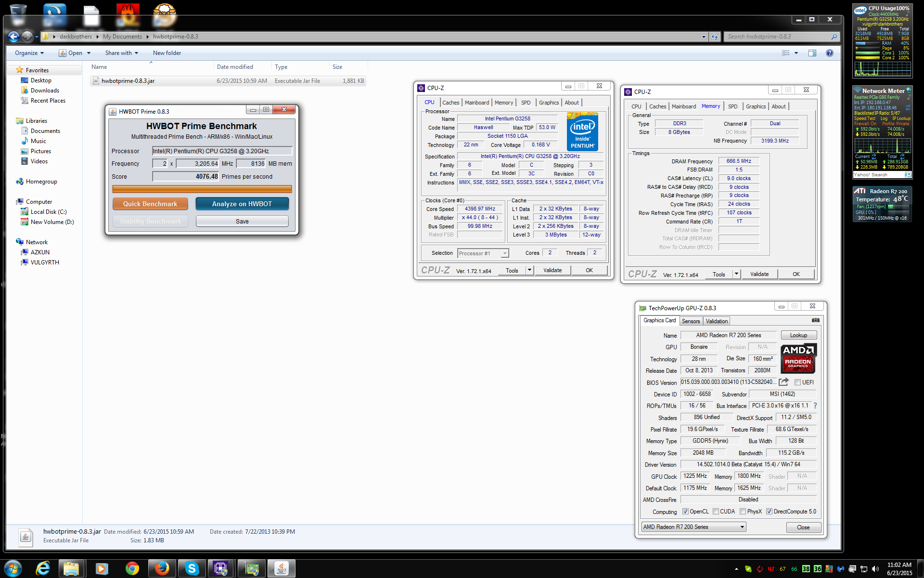Click Save in HWBOT Prime
Viewport: 924px width, 578px height.
click(242, 221)
